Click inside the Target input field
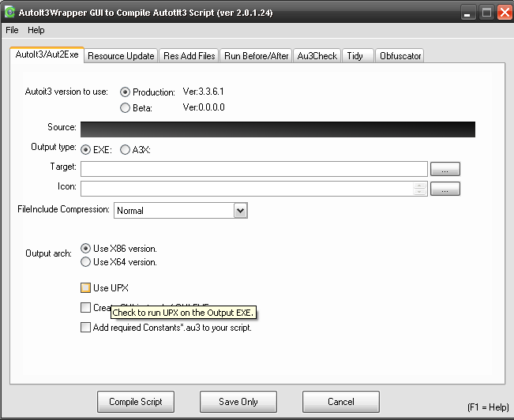The image size is (514, 420). click(x=253, y=168)
